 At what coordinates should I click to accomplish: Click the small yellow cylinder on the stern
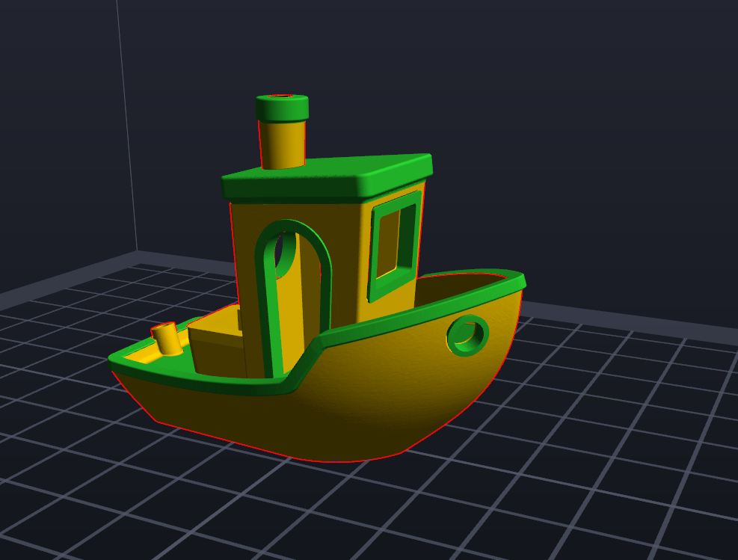[x=167, y=339]
